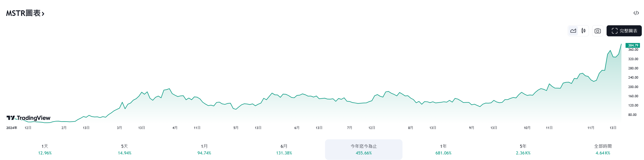Viewport: 644px width, 160px height.
Task: Click the 4月 marker on time axis
Action: coord(175,128)
